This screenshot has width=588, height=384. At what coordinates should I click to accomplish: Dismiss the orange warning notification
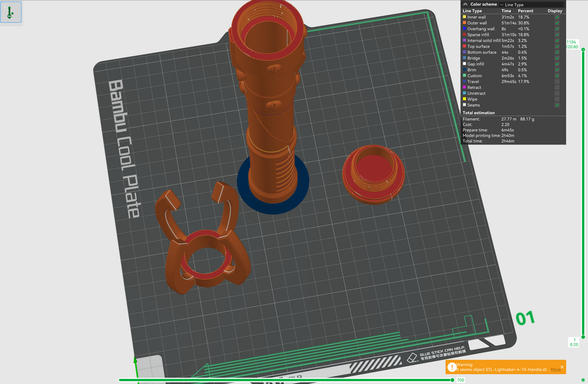(562, 367)
